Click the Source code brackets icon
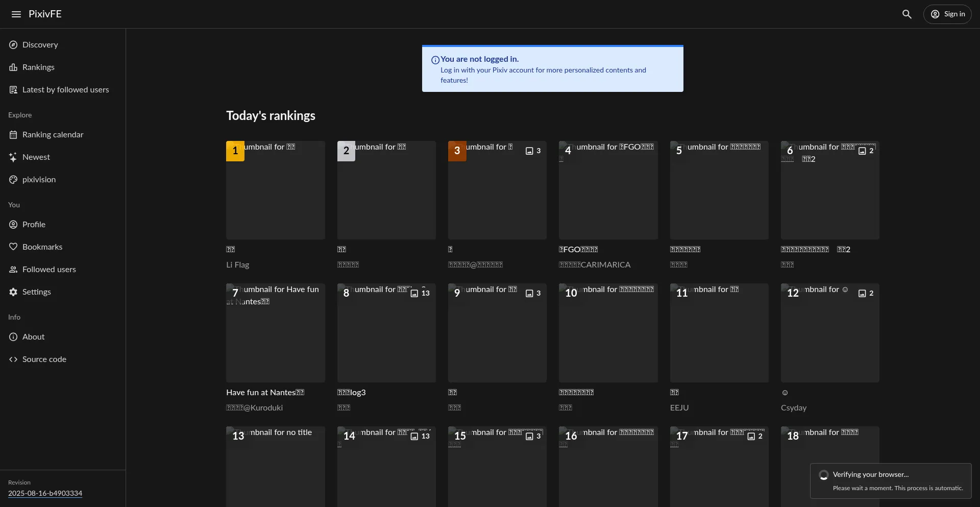This screenshot has width=980, height=507. (13, 359)
